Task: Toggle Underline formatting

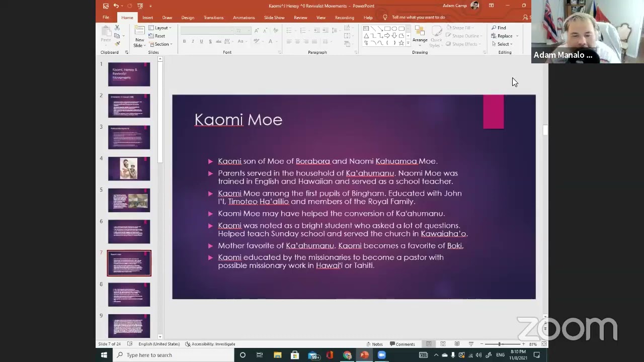Action: coord(201,41)
